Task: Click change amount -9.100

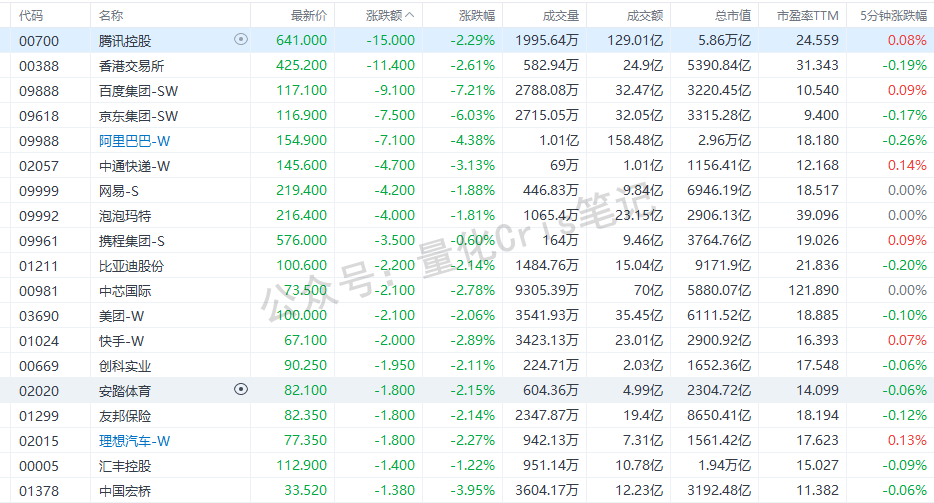Action: click(x=394, y=90)
